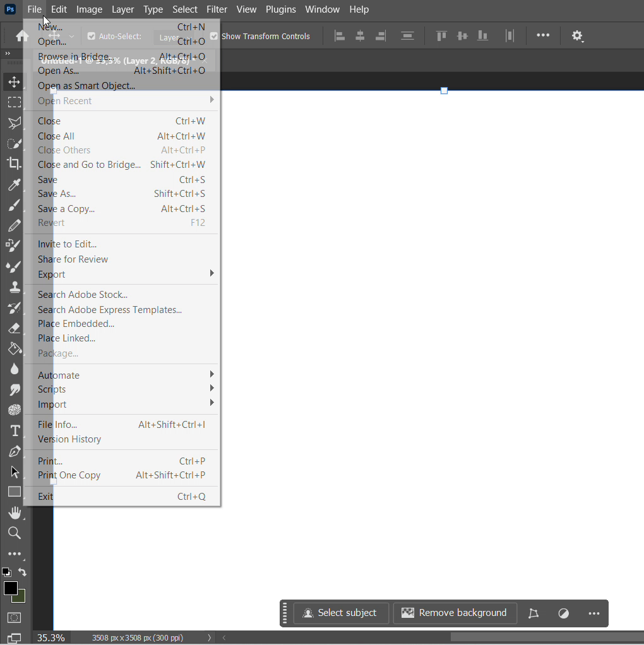The height and width of the screenshot is (645, 644).
Task: Open the foreground color swatch
Action: click(9, 588)
